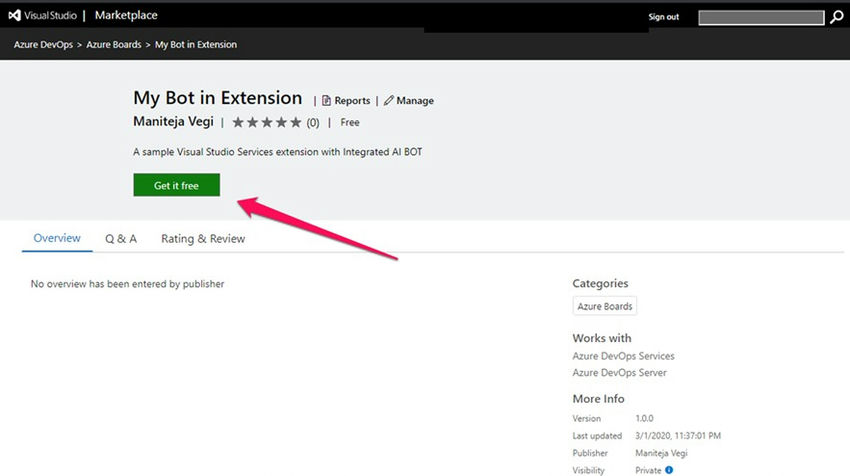The width and height of the screenshot is (850, 476).
Task: Click the search magnifier icon
Action: 836,17
